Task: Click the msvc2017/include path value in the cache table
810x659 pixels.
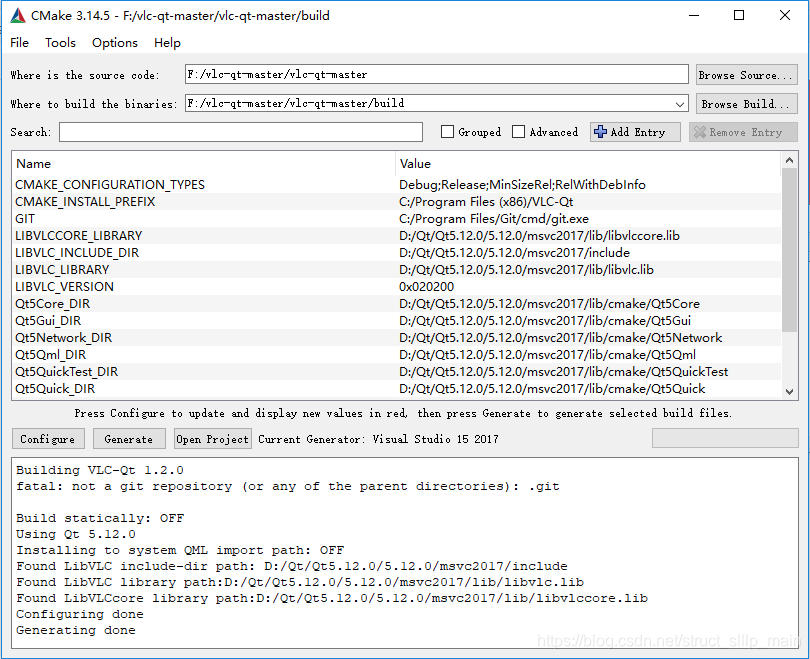Action: click(x=515, y=253)
